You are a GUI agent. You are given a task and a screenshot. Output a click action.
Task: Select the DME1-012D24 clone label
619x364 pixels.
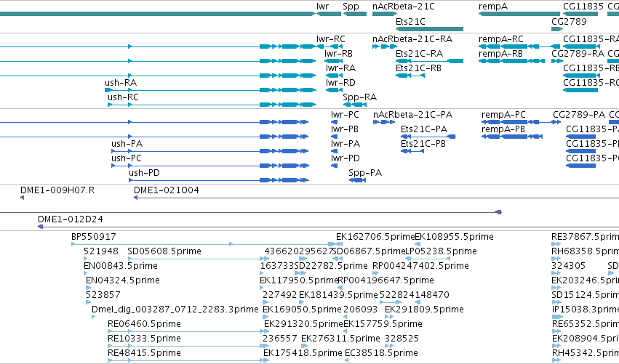(71, 219)
